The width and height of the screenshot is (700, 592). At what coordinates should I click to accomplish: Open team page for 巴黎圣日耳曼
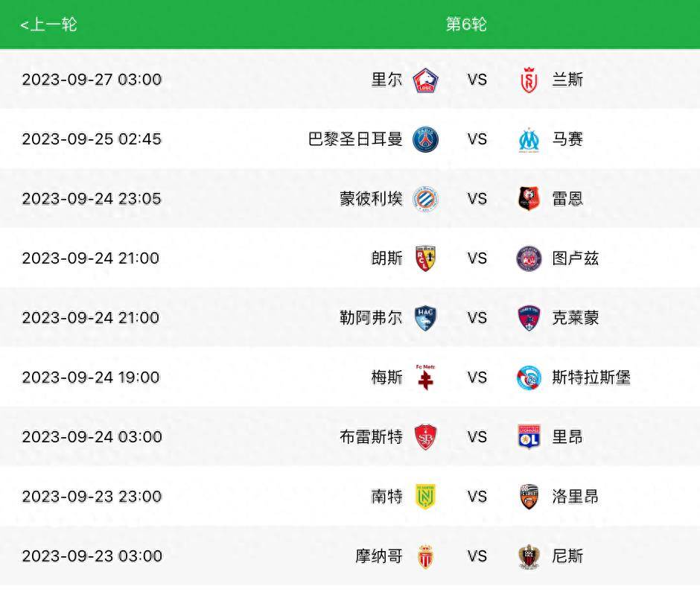[355, 139]
